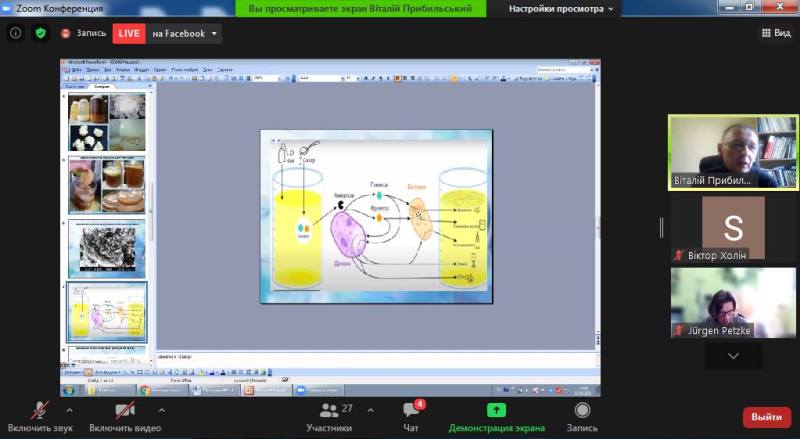The image size is (800, 439).
Task: Open Настройки просмотра dropdown
Action: pos(561,9)
